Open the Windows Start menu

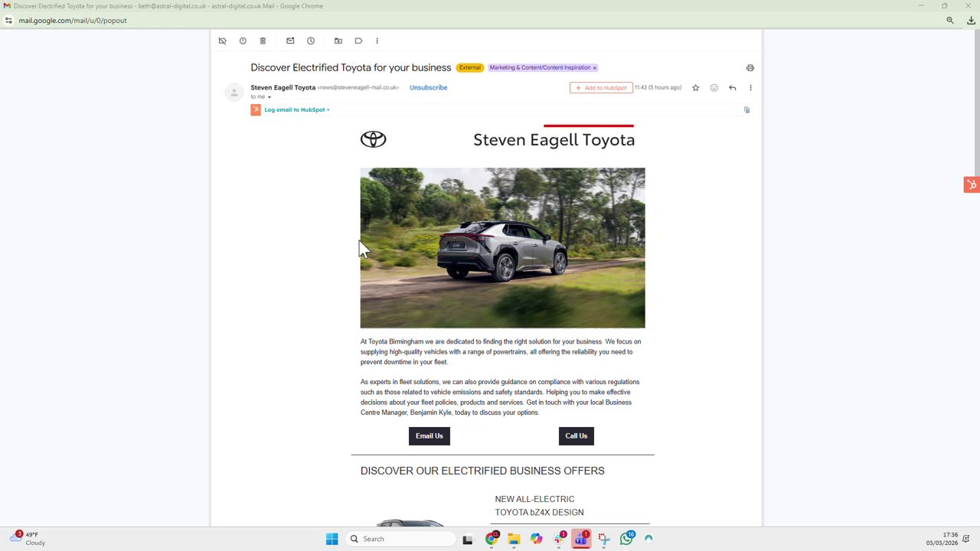pyautogui.click(x=332, y=540)
